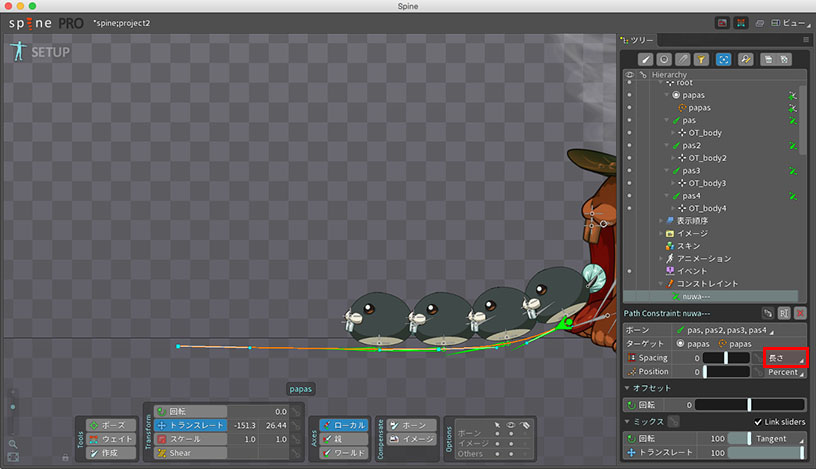Click the offset 回転 slider
The image size is (816, 469).
(749, 404)
